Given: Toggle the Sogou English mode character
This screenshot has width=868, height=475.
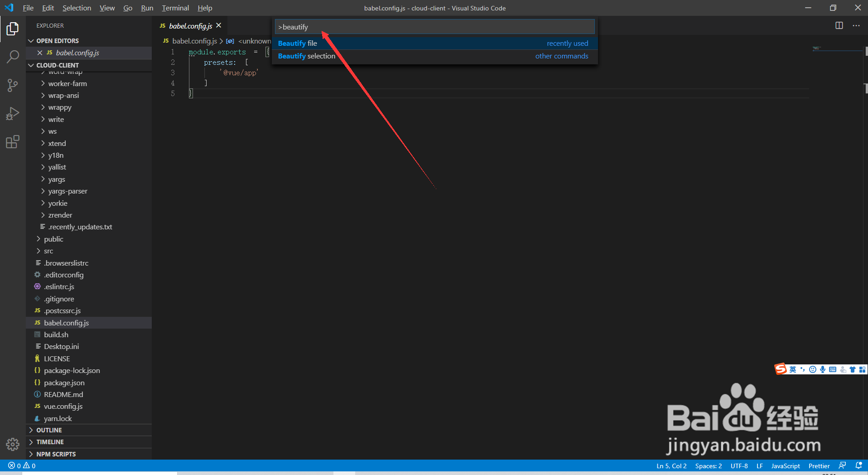Looking at the screenshot, I should click(793, 369).
